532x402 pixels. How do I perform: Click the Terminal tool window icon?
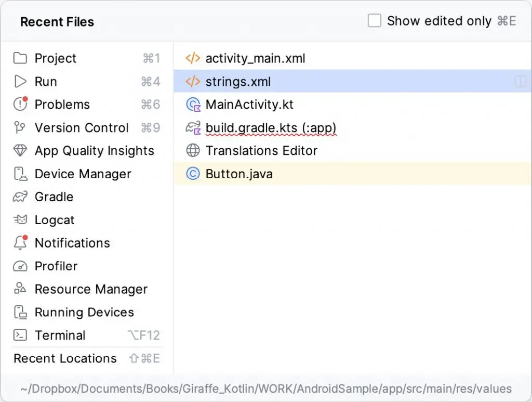[x=20, y=335]
